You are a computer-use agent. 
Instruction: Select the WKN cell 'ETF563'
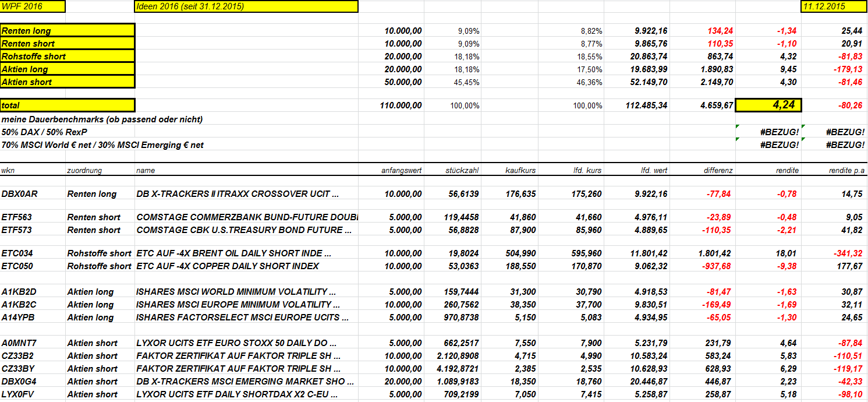point(16,217)
